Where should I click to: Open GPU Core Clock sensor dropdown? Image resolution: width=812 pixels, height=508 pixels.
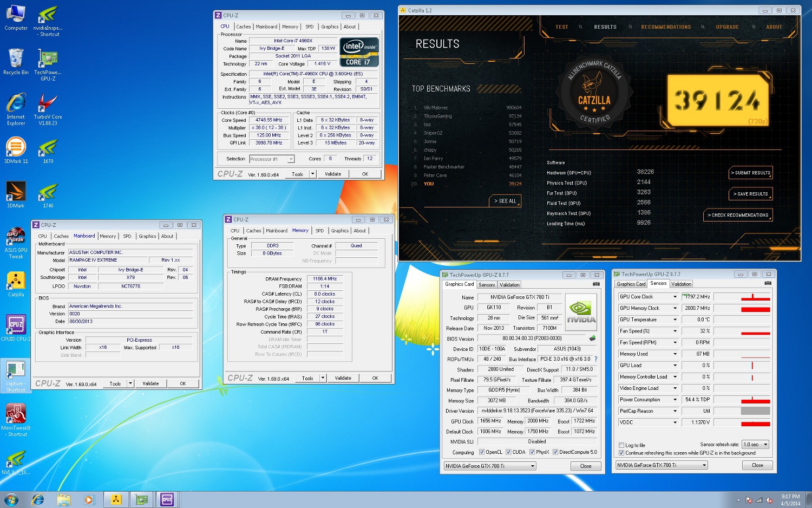(x=675, y=297)
